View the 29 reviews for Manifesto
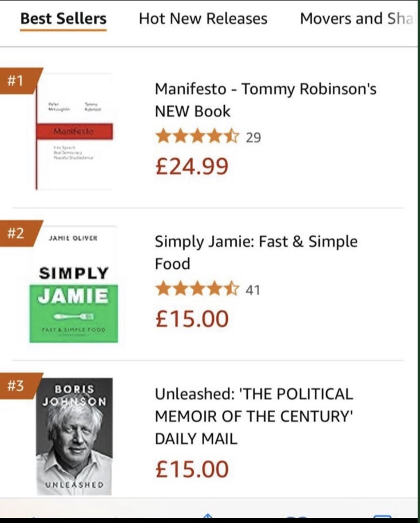 click(253, 138)
